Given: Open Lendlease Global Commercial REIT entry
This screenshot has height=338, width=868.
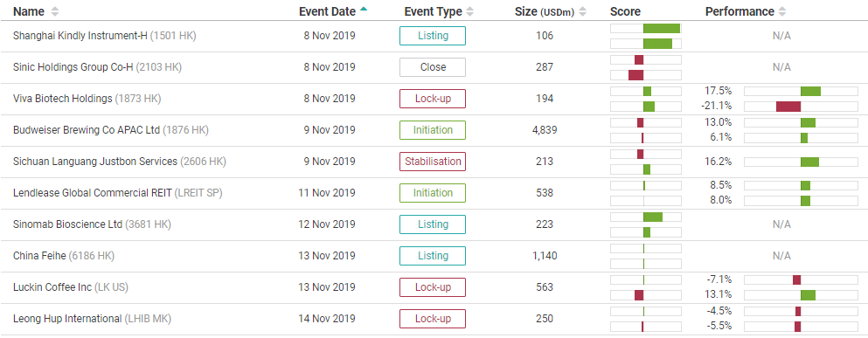Looking at the screenshot, I should pos(118,193).
